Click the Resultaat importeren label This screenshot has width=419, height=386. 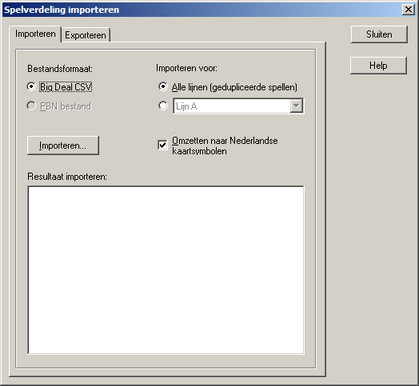(x=67, y=177)
